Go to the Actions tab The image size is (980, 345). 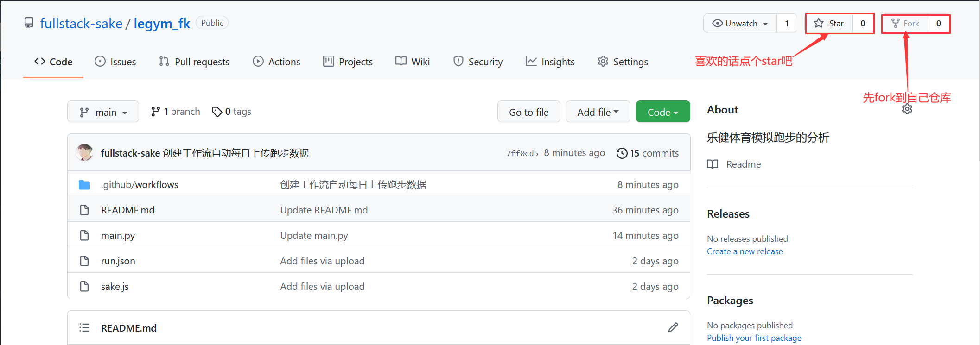[276, 62]
